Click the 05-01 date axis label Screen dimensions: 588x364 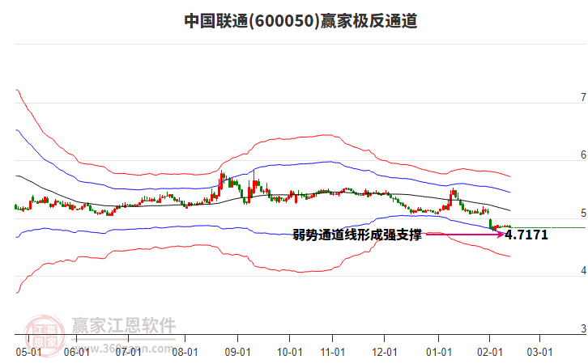[x=28, y=352]
